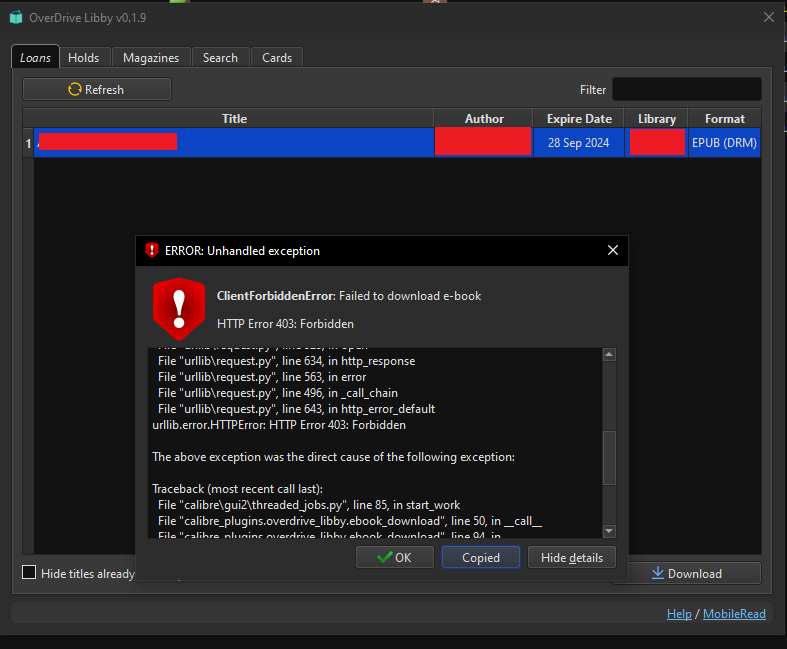This screenshot has height=649, width=787.
Task: Click OK in the error dialog
Action: [x=395, y=558]
